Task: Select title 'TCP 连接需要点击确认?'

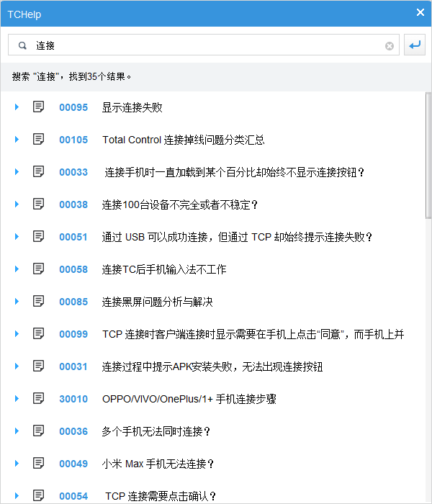Action: 161,496
